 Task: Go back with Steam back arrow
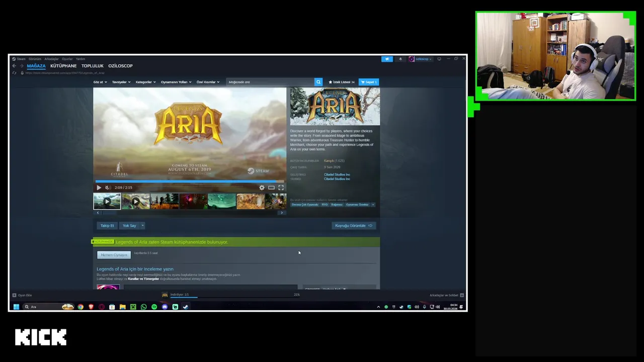pos(14,66)
